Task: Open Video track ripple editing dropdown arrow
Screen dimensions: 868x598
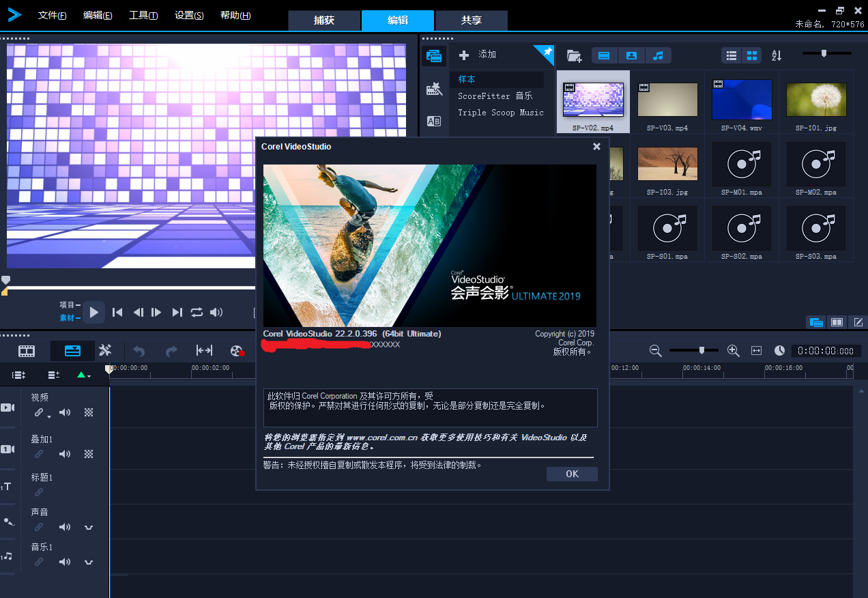Action: [x=49, y=416]
